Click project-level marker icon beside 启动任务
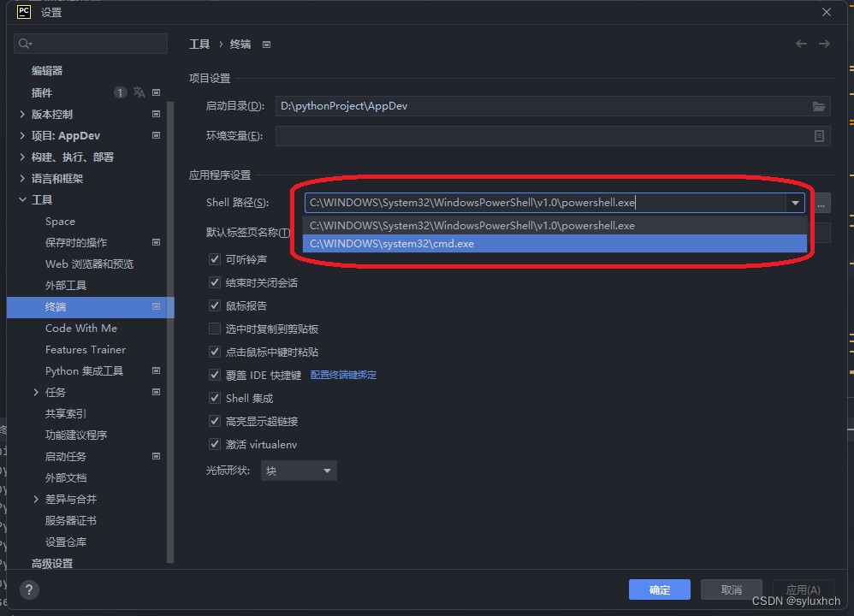The height and width of the screenshot is (616, 854). point(157,456)
